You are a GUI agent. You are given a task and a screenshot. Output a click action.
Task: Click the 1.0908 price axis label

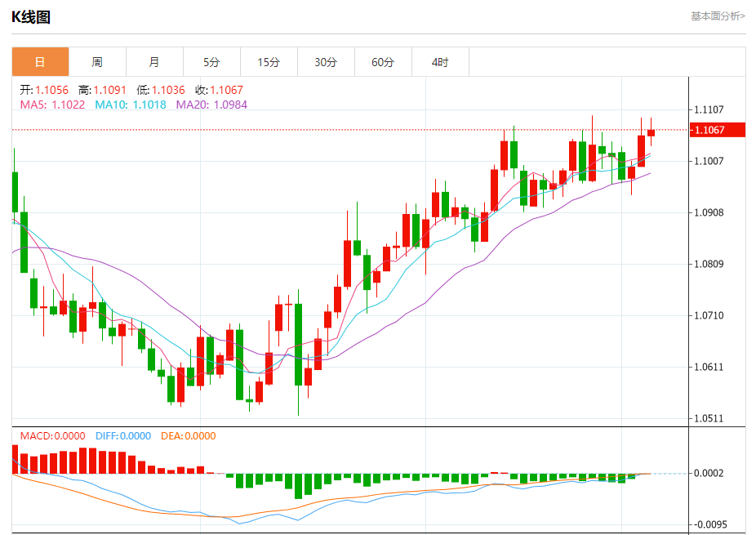tap(709, 212)
